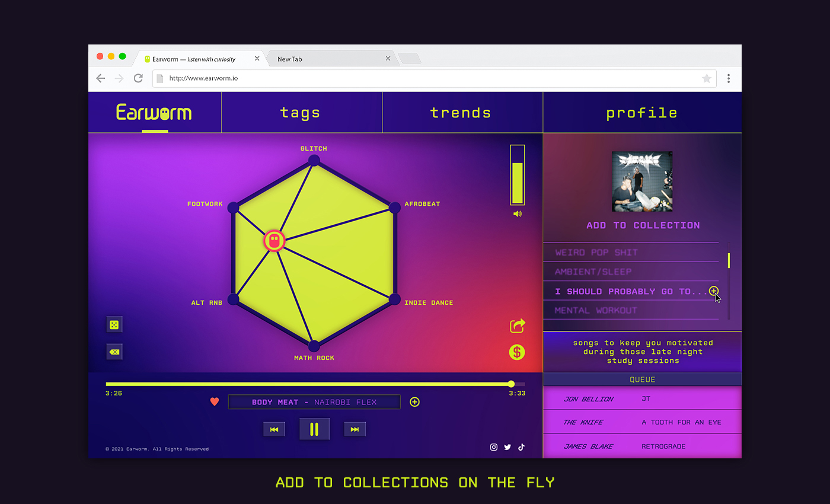Screen dimensions: 830x504
Task: Select the Ambient/Sleep collection
Action: 631,272
